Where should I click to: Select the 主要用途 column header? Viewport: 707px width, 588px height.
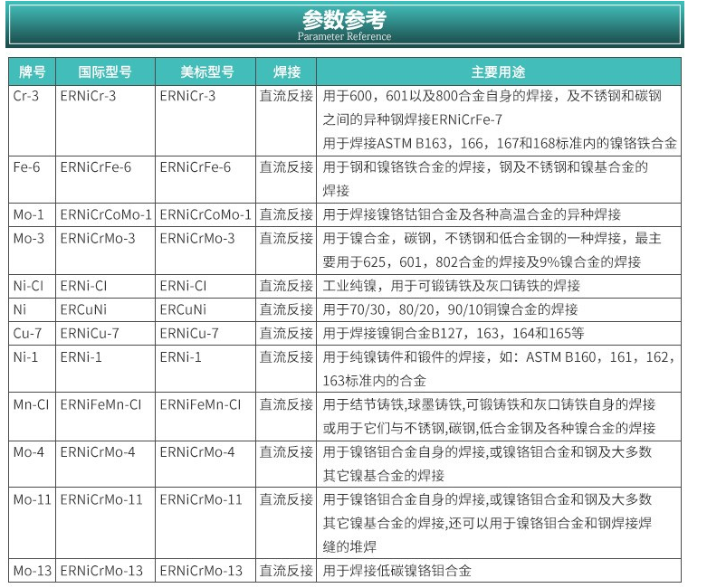pyautogui.click(x=498, y=71)
